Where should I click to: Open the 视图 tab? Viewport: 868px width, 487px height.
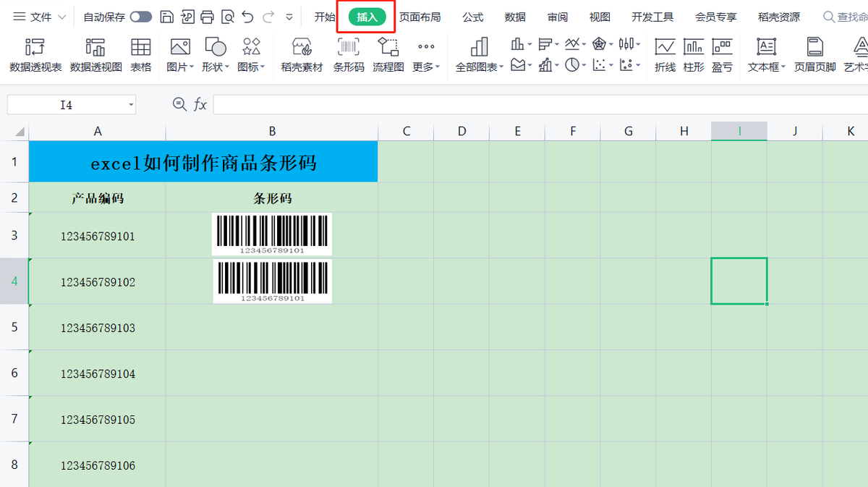(x=600, y=17)
